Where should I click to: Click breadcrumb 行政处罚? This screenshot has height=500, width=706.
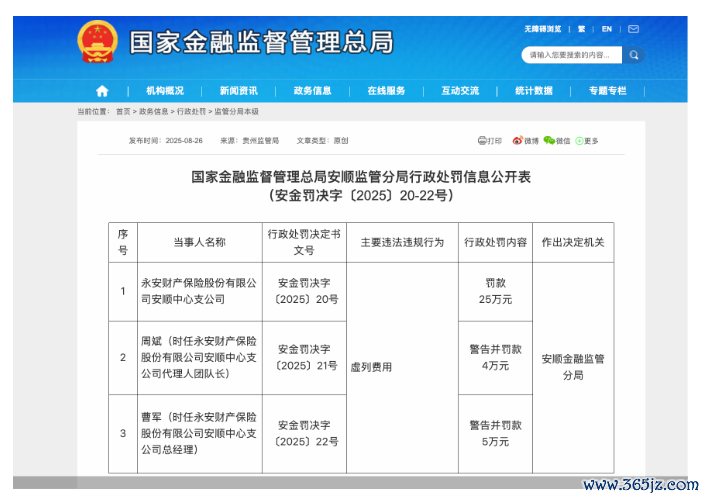[x=191, y=111]
